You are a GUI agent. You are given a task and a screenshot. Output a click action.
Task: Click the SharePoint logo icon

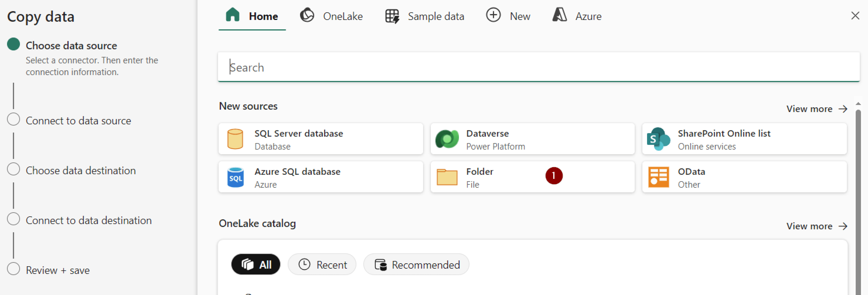[658, 139]
